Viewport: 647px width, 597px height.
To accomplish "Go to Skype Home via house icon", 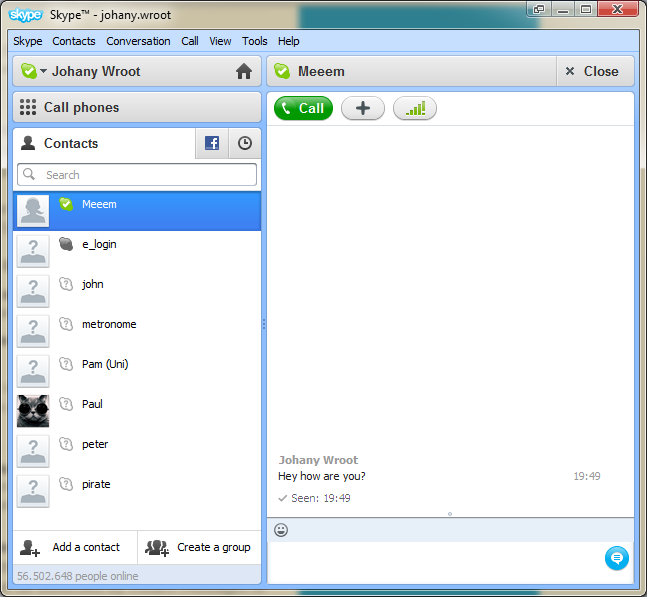I will pos(244,71).
